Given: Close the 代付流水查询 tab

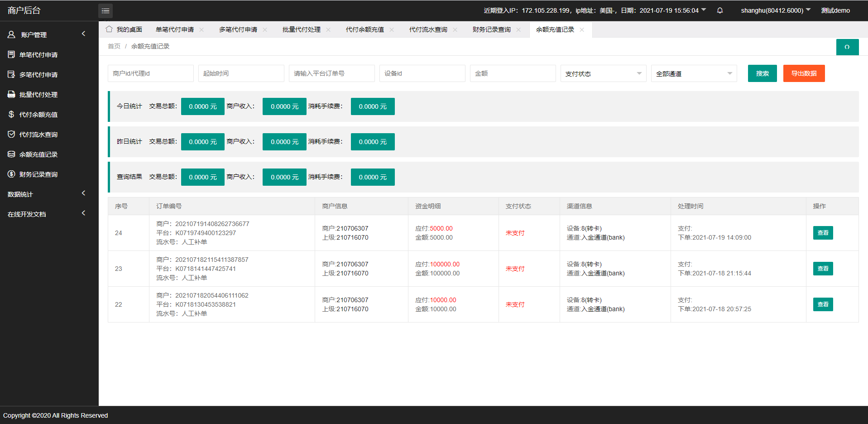Looking at the screenshot, I should point(455,30).
